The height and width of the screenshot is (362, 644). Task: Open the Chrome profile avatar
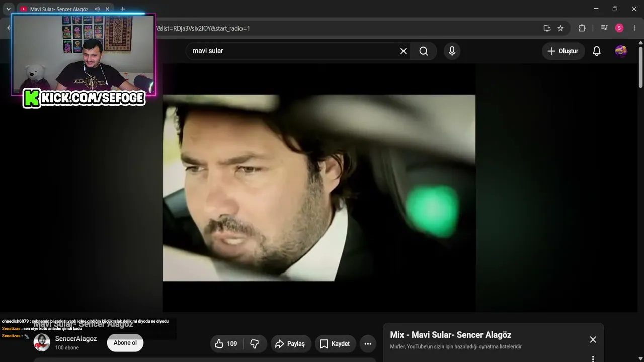tap(619, 28)
